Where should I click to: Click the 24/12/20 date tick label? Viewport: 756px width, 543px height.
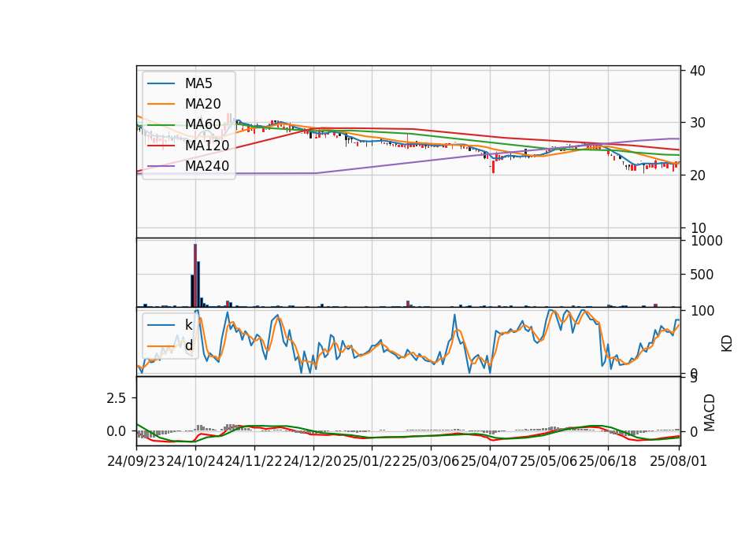click(x=313, y=461)
